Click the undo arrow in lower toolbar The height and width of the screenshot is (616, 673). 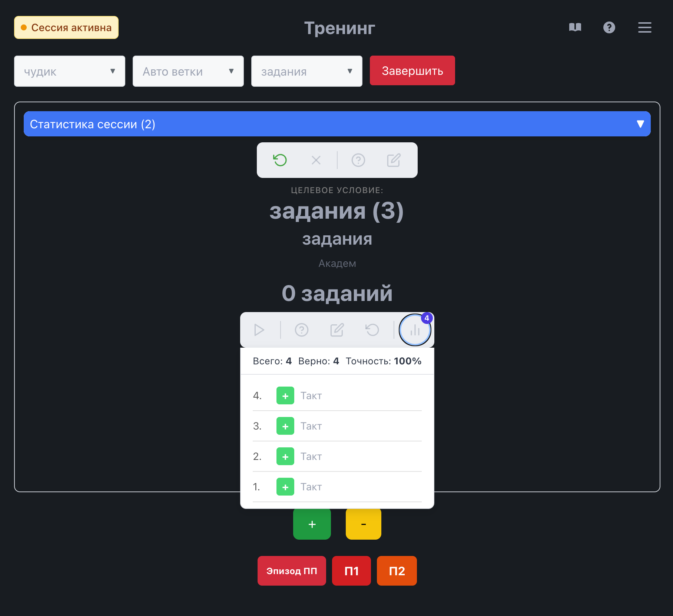click(x=372, y=330)
